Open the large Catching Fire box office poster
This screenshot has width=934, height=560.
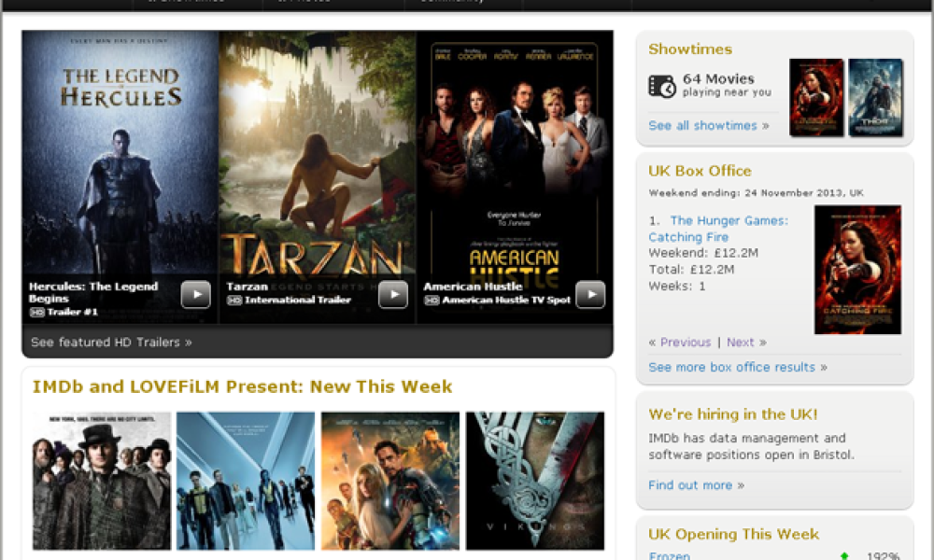coord(857,270)
